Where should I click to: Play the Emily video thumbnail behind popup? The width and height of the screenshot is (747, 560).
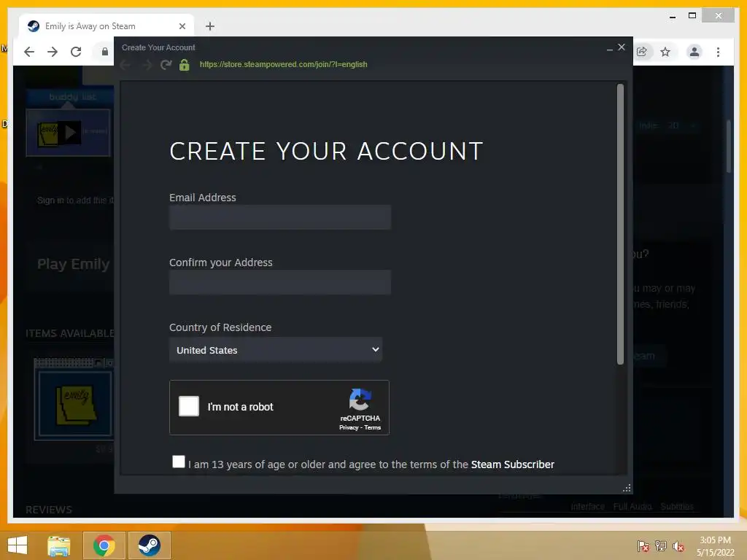coord(68,133)
